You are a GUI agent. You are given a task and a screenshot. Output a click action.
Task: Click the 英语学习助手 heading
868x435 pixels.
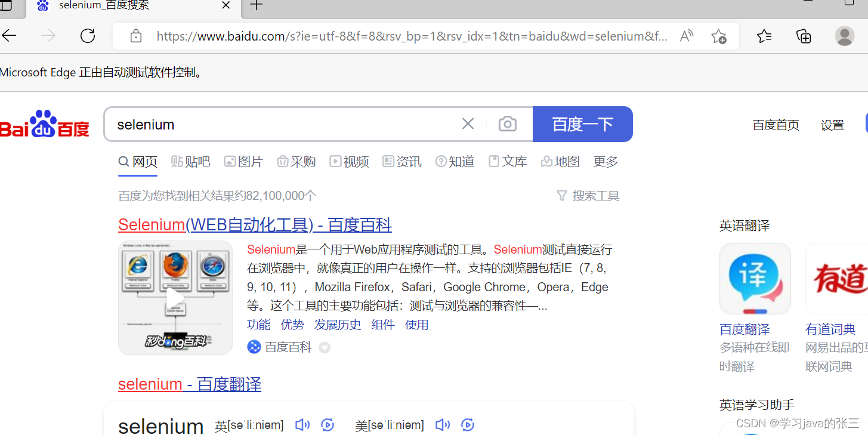pyautogui.click(x=757, y=405)
